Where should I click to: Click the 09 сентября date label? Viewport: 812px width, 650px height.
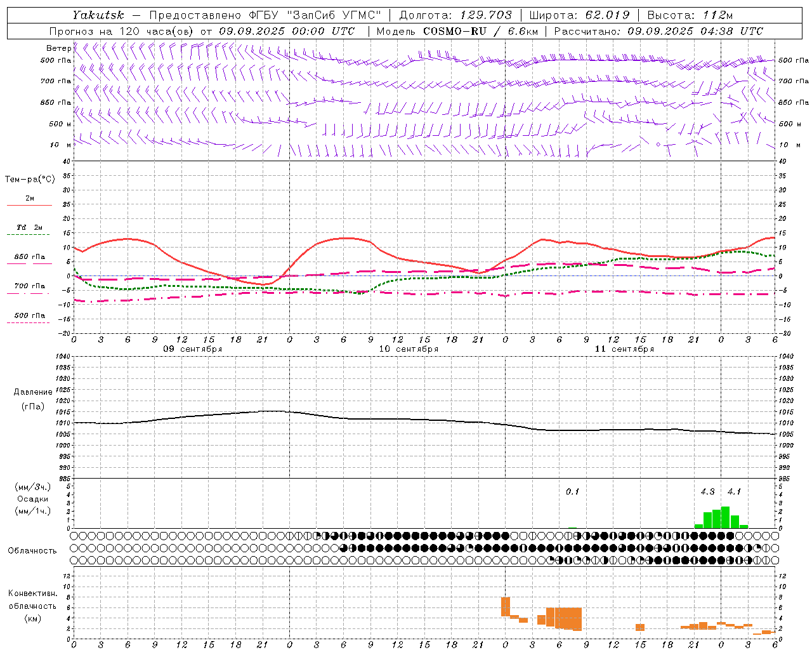(x=193, y=349)
